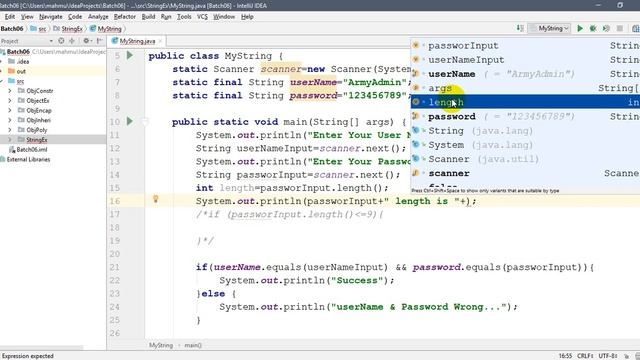Open the Help menu
This screenshot has width=640, height=360.
pos(247,17)
